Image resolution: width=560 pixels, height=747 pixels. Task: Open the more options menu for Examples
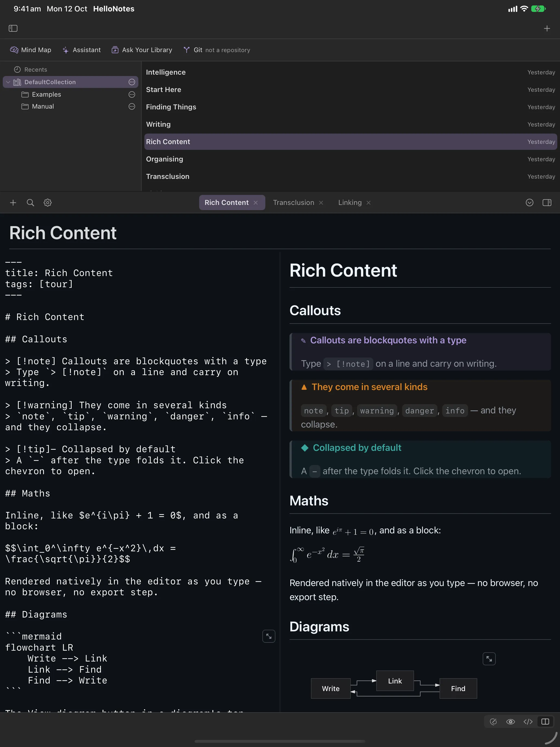(x=132, y=94)
